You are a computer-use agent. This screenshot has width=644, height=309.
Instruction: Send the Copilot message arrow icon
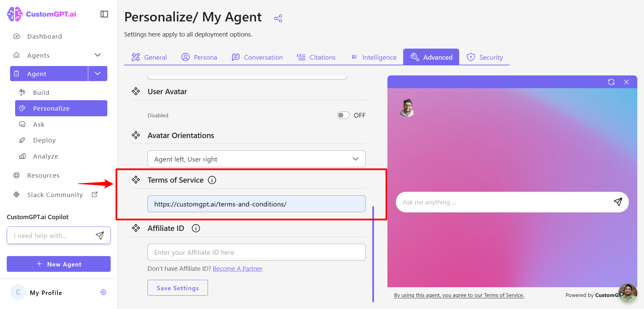pos(100,235)
